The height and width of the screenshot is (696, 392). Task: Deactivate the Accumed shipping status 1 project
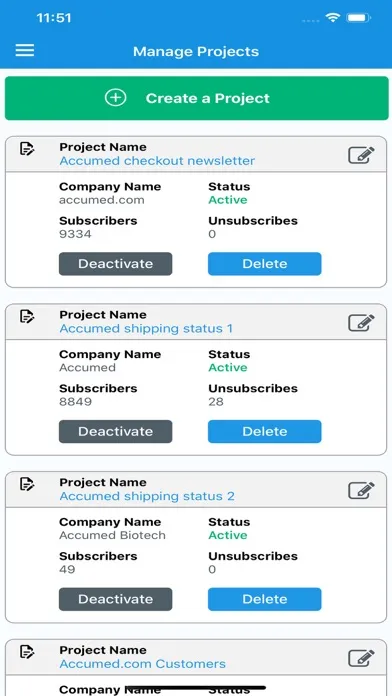(x=115, y=431)
